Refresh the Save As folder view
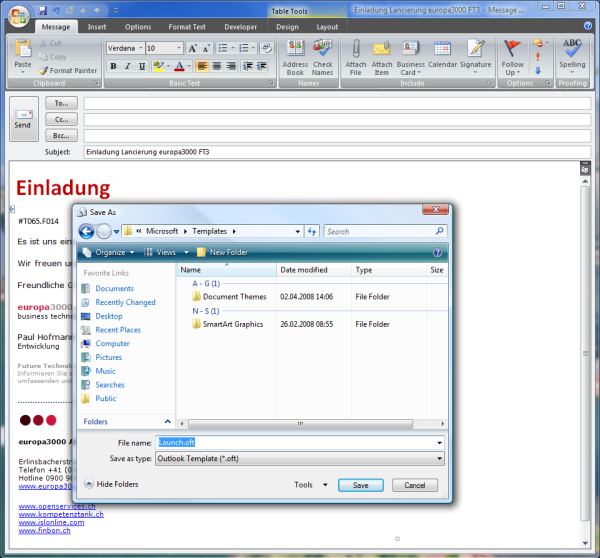 (x=312, y=231)
